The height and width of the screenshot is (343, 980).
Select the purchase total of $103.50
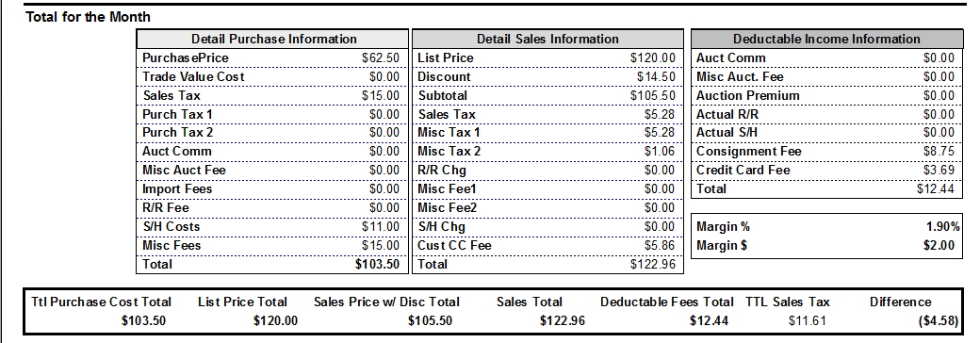377,264
